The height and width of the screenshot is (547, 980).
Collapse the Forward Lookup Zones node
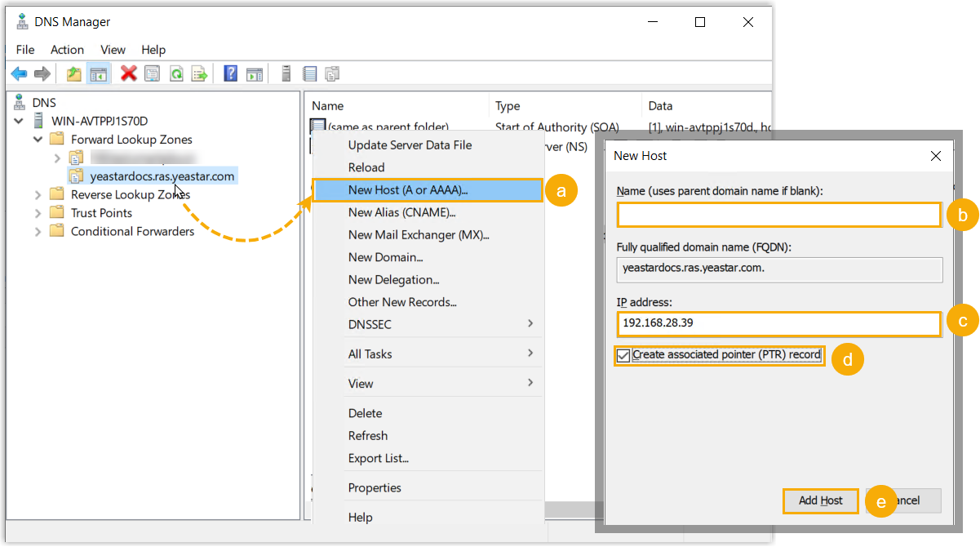38,140
